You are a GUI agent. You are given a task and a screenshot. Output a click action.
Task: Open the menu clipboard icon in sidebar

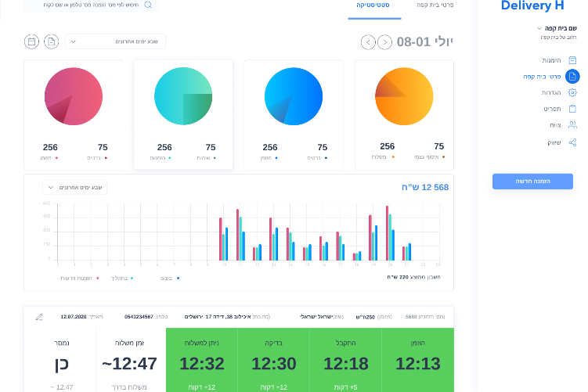tap(572, 109)
